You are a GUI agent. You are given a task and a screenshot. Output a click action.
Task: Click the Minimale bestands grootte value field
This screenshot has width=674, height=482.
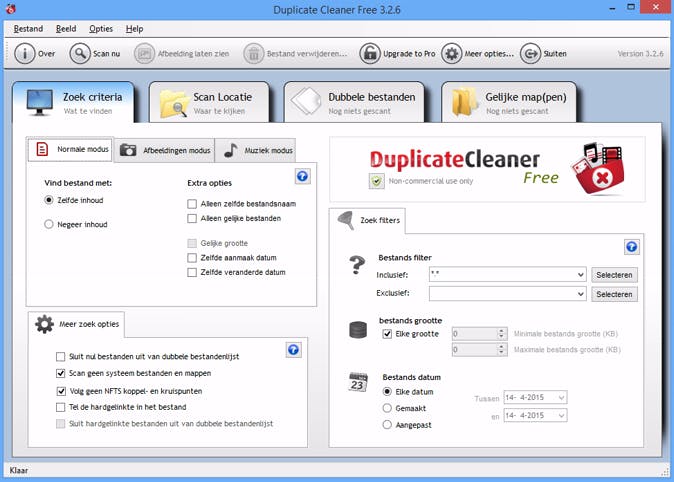click(475, 334)
